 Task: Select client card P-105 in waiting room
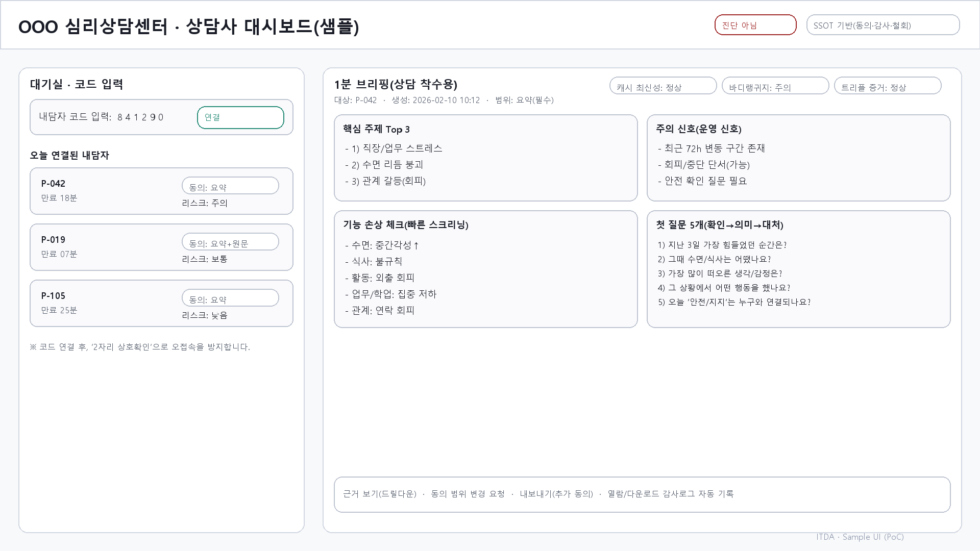pyautogui.click(x=102, y=303)
